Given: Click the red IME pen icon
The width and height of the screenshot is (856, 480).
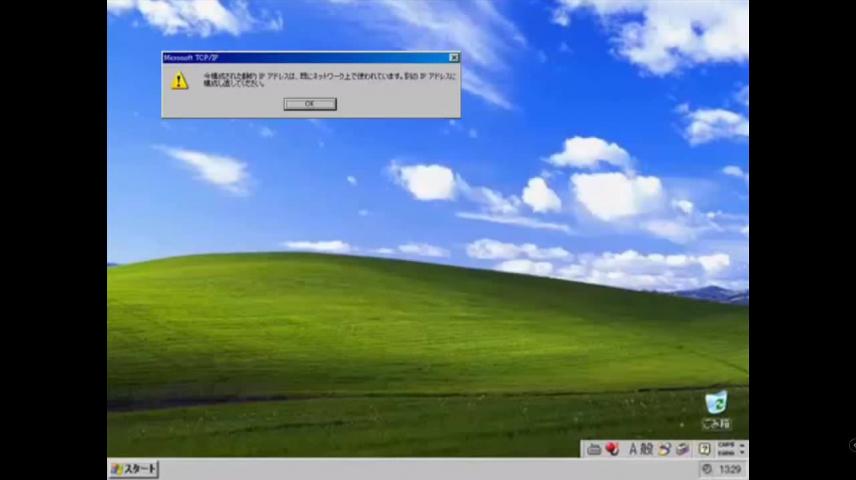Looking at the screenshot, I should 612,449.
